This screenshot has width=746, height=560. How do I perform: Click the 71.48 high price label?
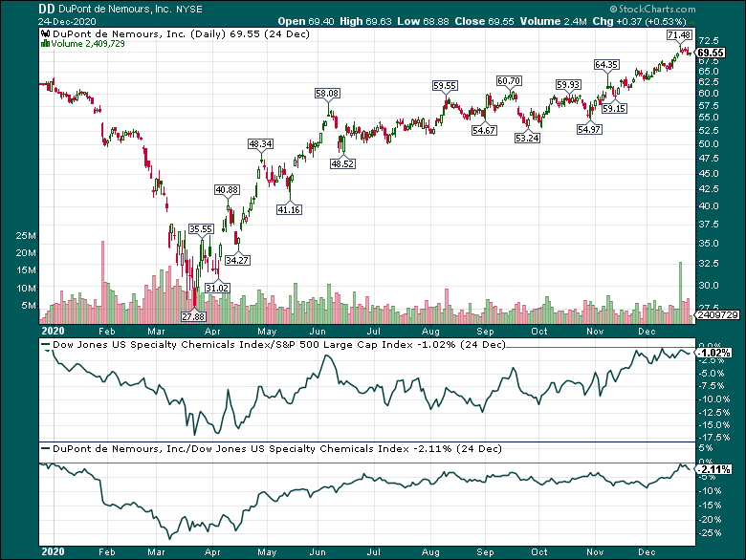point(679,34)
